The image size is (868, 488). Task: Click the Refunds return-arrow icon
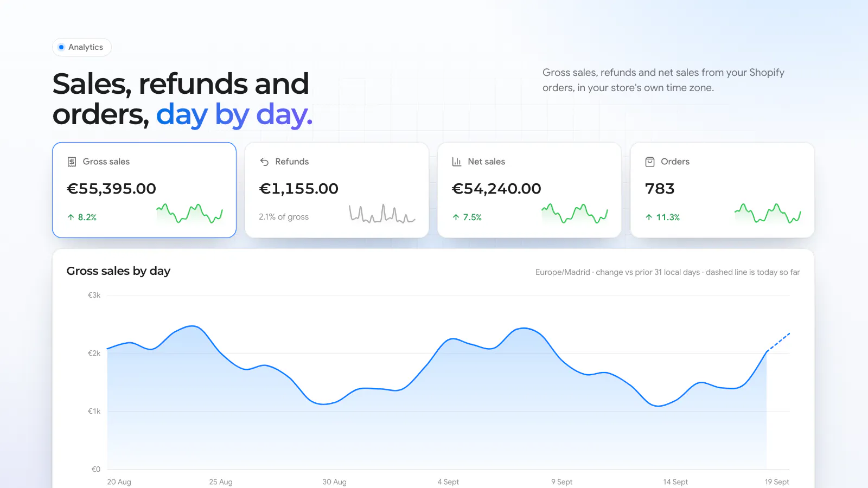click(x=264, y=162)
